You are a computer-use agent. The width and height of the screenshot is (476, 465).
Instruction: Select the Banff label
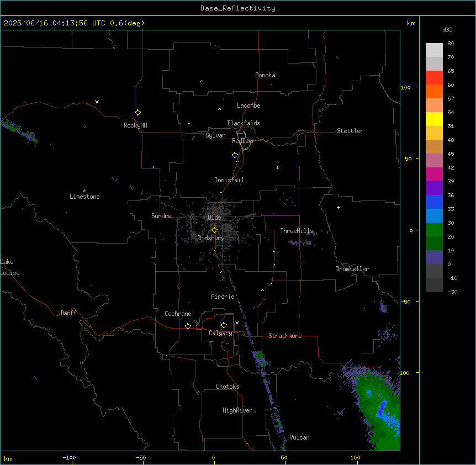tap(68, 313)
